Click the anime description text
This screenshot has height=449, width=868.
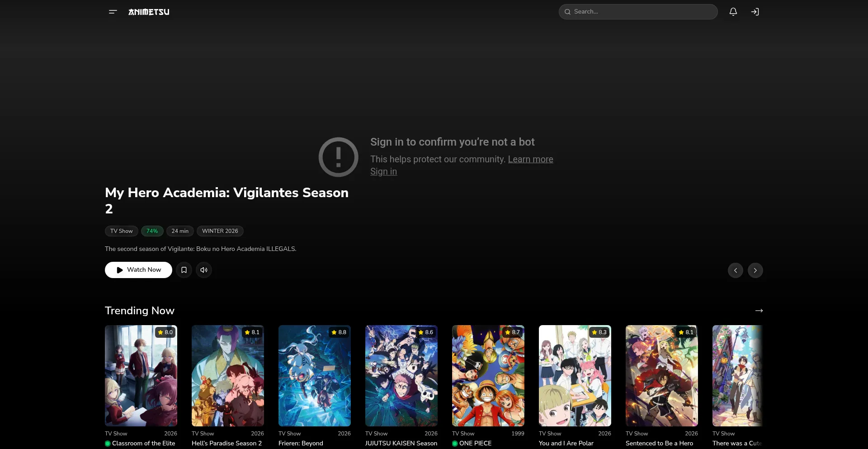pyautogui.click(x=201, y=249)
